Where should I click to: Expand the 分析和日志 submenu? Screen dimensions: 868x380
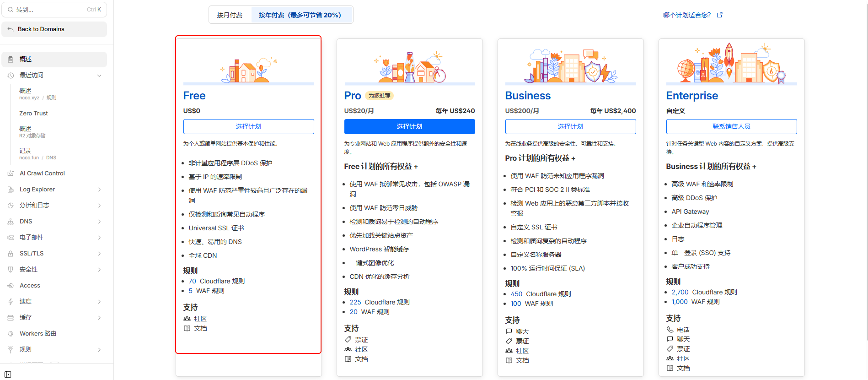99,206
